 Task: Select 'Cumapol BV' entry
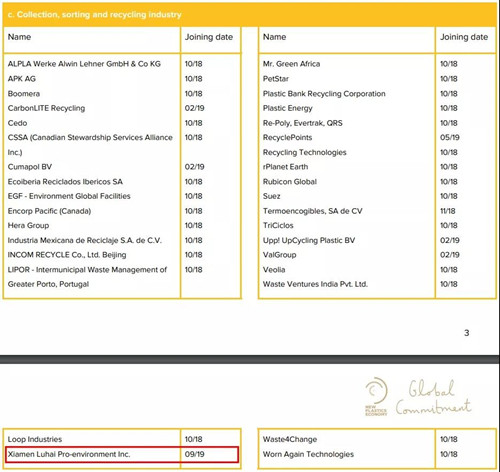click(x=30, y=167)
